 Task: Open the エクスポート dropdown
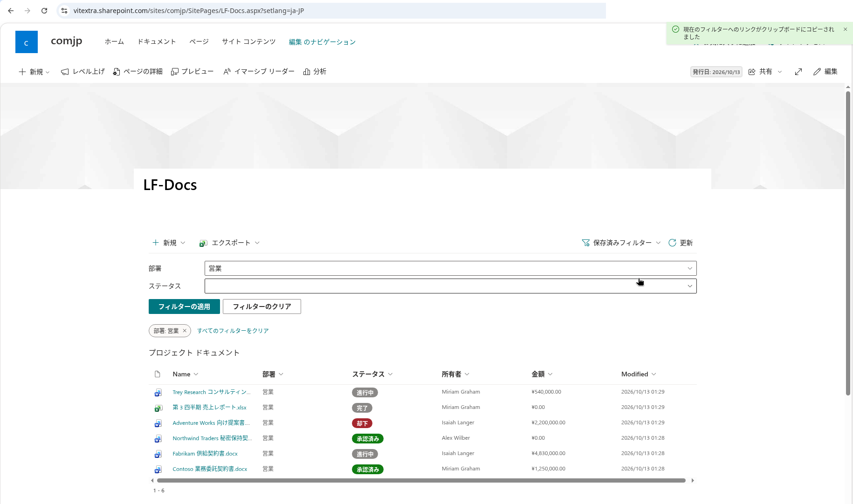point(229,243)
